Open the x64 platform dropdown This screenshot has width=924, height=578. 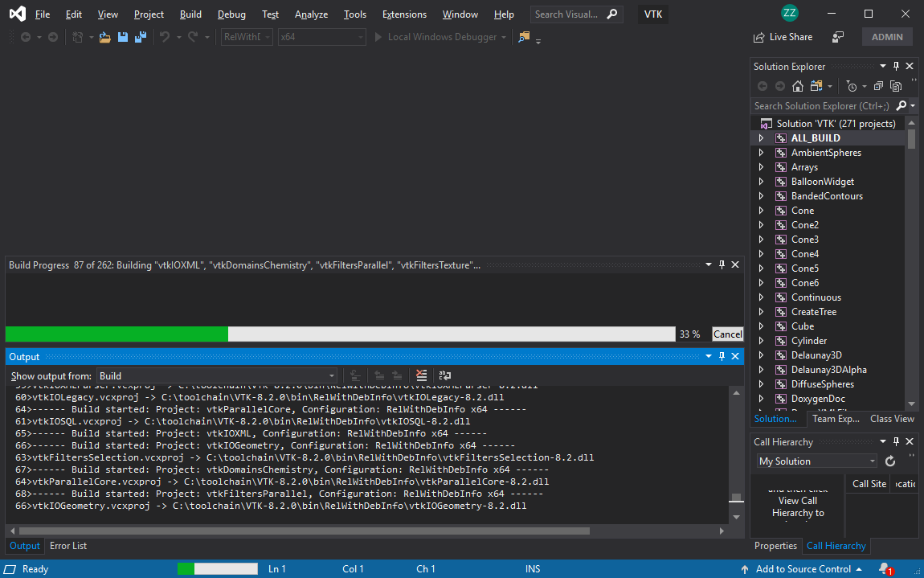point(321,37)
